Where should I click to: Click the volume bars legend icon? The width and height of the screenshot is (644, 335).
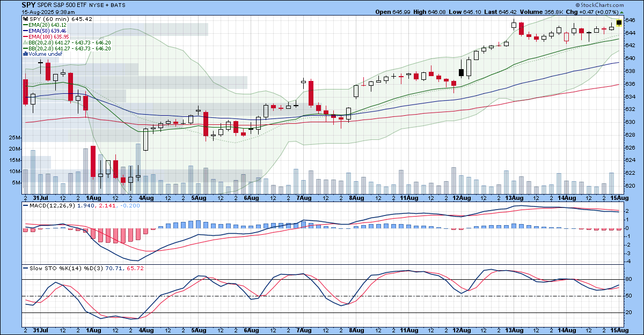(25, 54)
